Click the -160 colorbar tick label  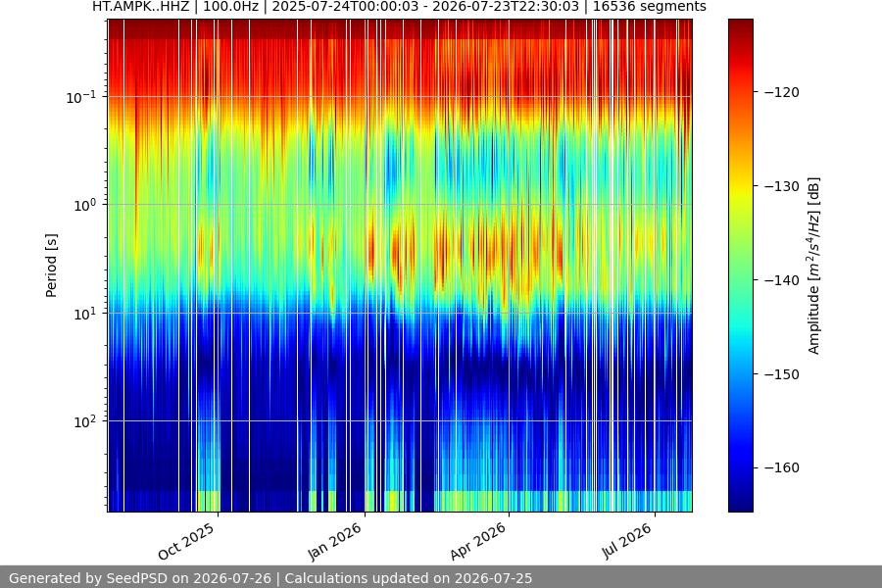pyautogui.click(x=782, y=467)
